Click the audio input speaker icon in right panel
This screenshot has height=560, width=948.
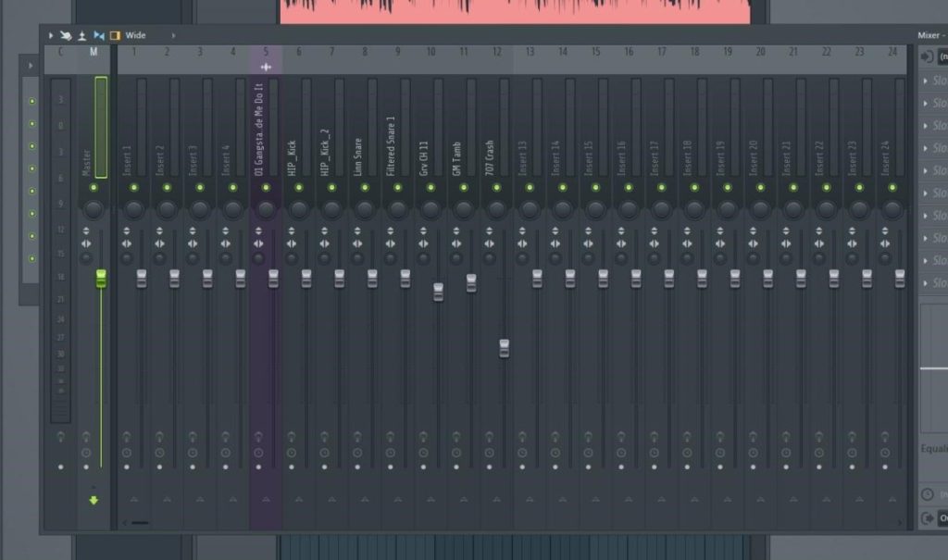pyautogui.click(x=927, y=57)
